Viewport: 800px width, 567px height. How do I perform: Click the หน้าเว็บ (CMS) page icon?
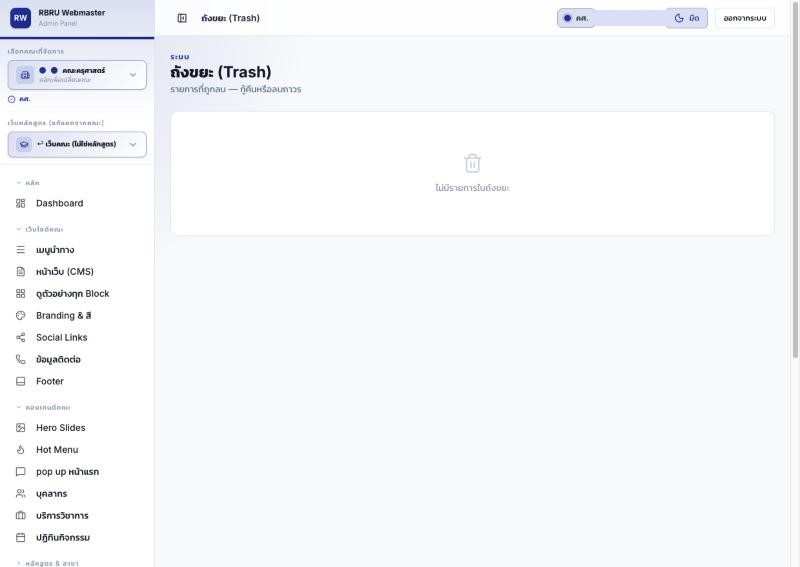click(20, 272)
